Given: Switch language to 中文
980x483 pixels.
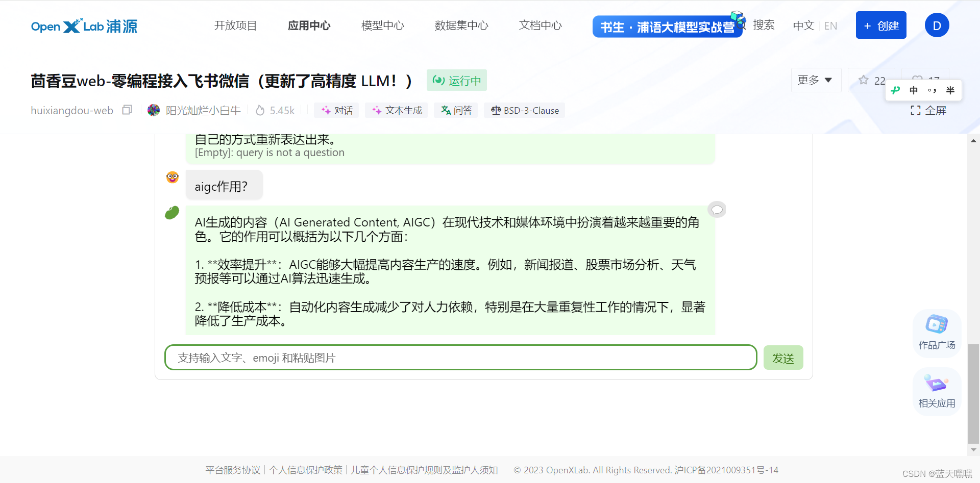Looking at the screenshot, I should [803, 26].
